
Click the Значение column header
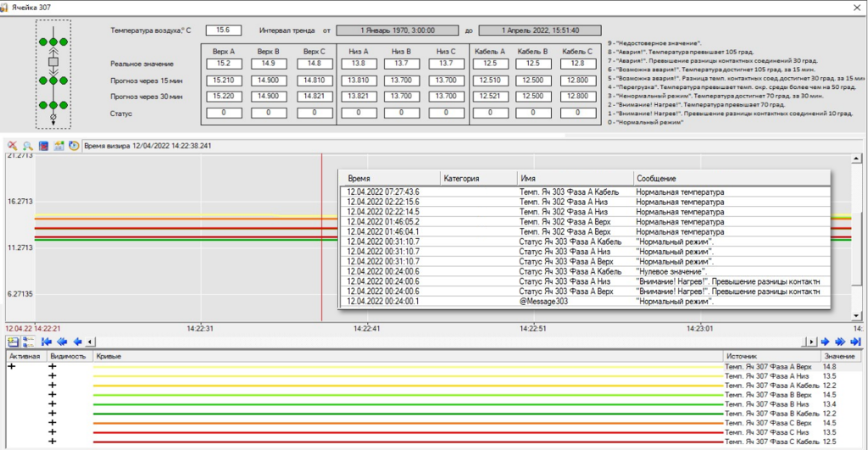click(839, 357)
